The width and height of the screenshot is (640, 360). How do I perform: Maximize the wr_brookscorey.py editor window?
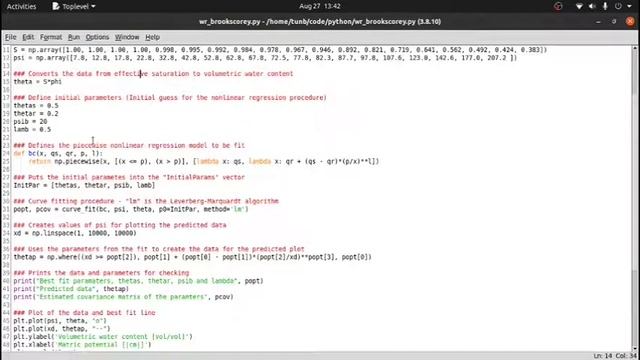(614, 22)
